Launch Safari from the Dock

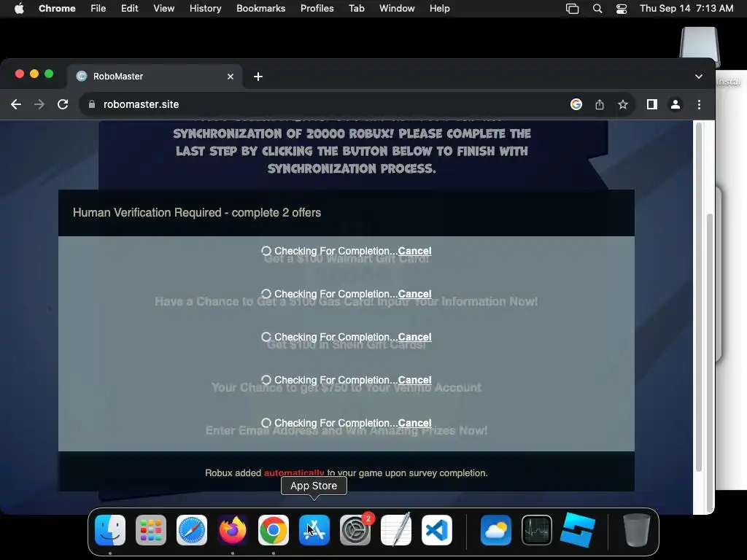click(192, 530)
